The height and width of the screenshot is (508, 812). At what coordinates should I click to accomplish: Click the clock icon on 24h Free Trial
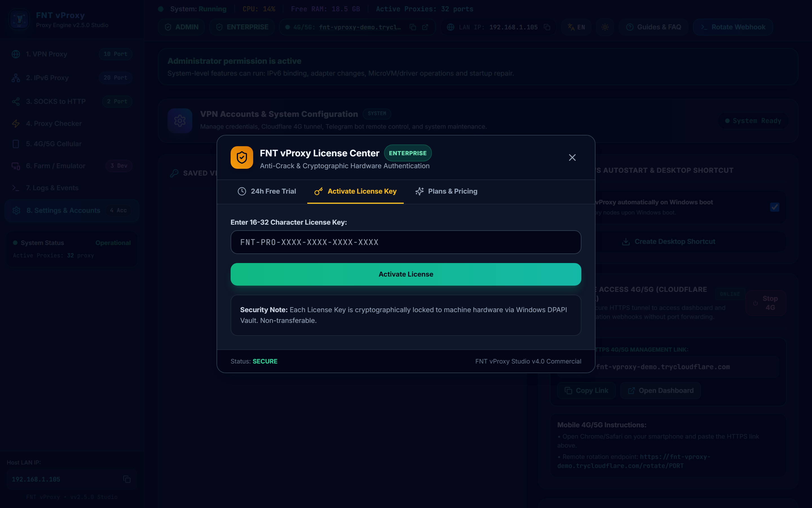point(242,192)
